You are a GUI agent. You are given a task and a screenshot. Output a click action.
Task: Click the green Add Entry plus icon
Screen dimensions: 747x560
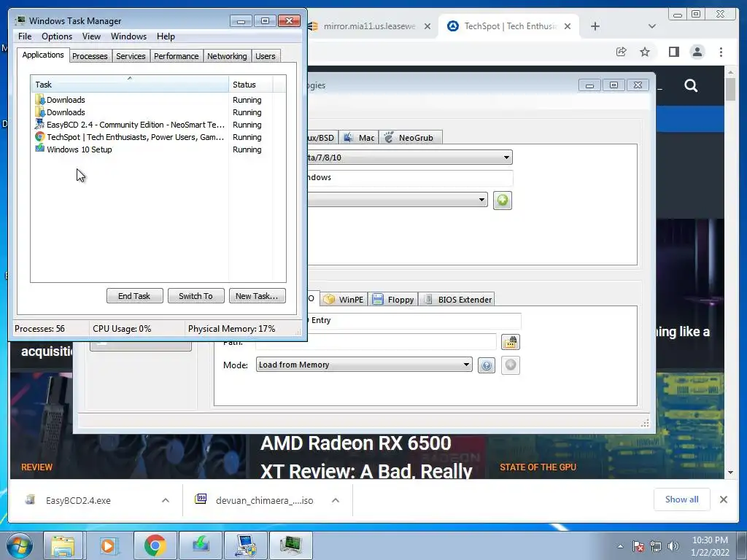(x=502, y=201)
